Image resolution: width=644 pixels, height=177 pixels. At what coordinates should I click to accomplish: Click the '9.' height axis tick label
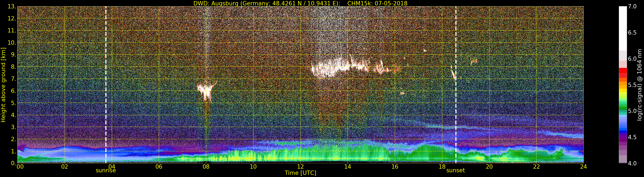(14, 55)
